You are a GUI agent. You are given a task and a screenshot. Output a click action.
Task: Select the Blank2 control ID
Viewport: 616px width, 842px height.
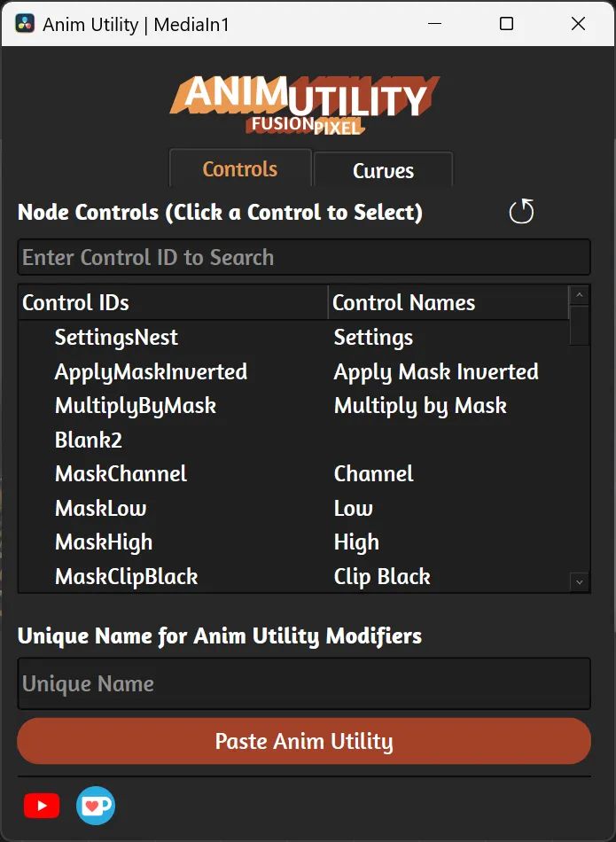tap(89, 440)
